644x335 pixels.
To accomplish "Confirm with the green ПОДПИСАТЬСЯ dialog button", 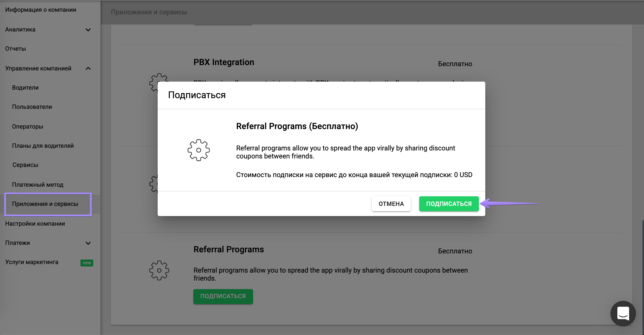I will [x=449, y=204].
